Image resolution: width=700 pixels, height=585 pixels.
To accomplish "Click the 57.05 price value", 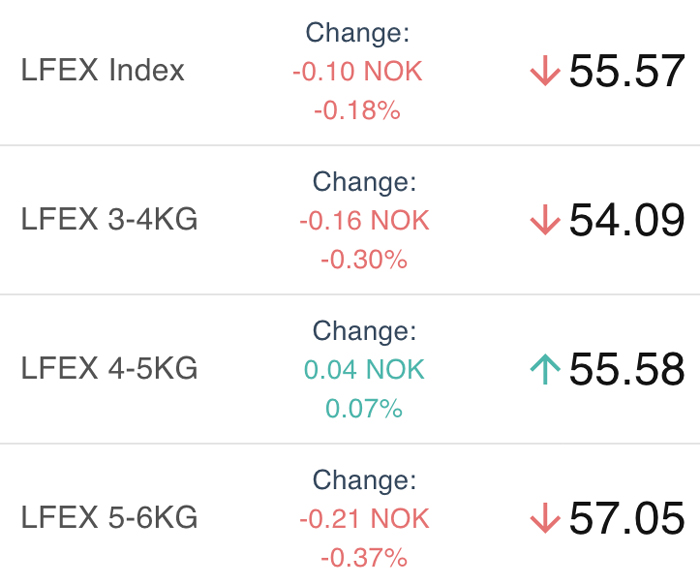I will pyautogui.click(x=627, y=518).
